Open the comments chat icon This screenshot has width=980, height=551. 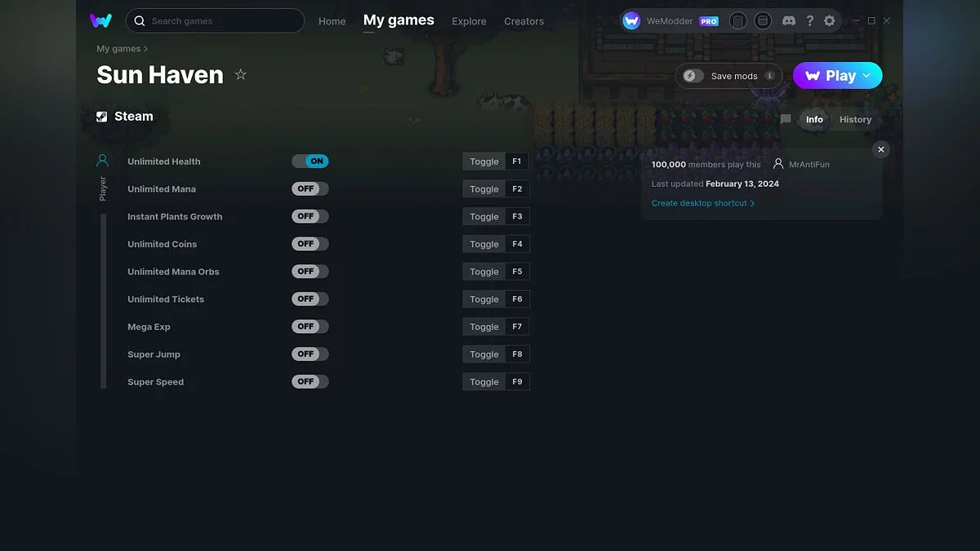point(786,119)
